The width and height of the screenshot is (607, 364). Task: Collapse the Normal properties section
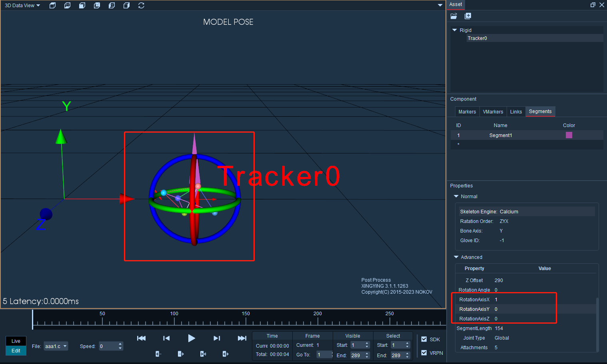coord(456,196)
